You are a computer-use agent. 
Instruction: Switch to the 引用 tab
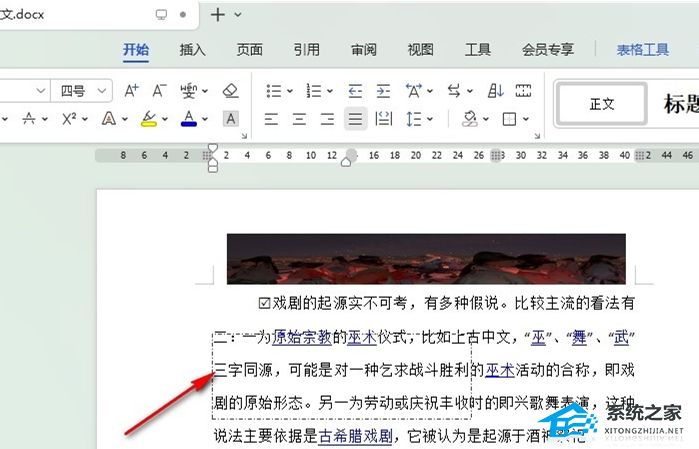pyautogui.click(x=307, y=49)
